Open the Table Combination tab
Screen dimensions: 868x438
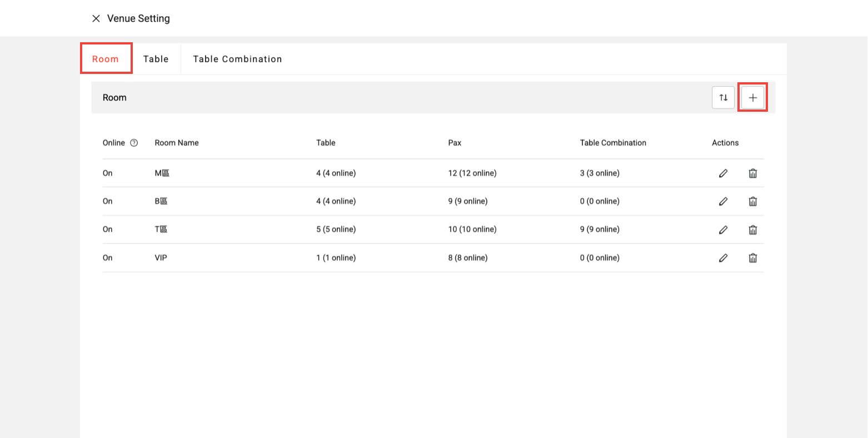[x=237, y=59]
